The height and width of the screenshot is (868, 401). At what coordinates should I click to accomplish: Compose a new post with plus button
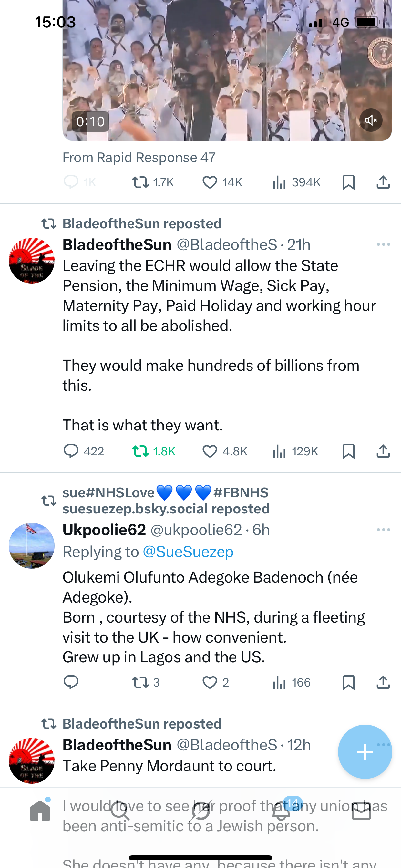tap(365, 751)
